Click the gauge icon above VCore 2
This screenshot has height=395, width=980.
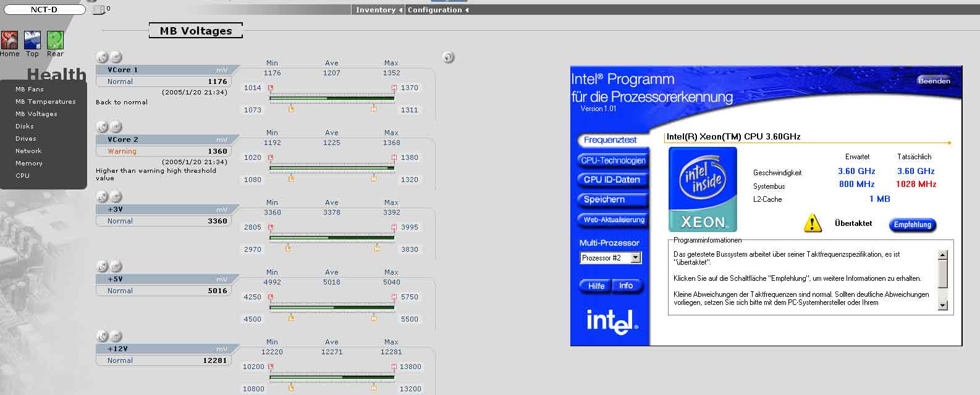tap(103, 127)
